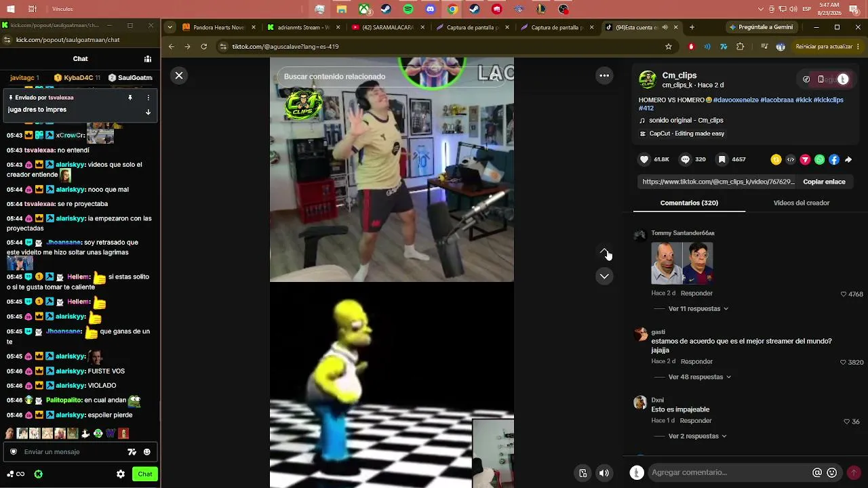This screenshot has height=488, width=868.
Task: Go back in the Chrome browser
Action: (171, 47)
